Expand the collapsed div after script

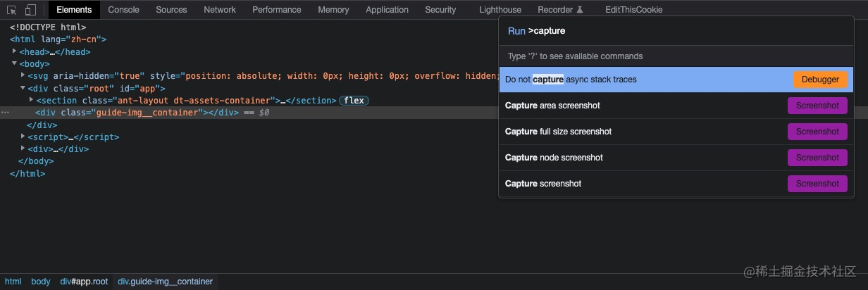click(23, 149)
